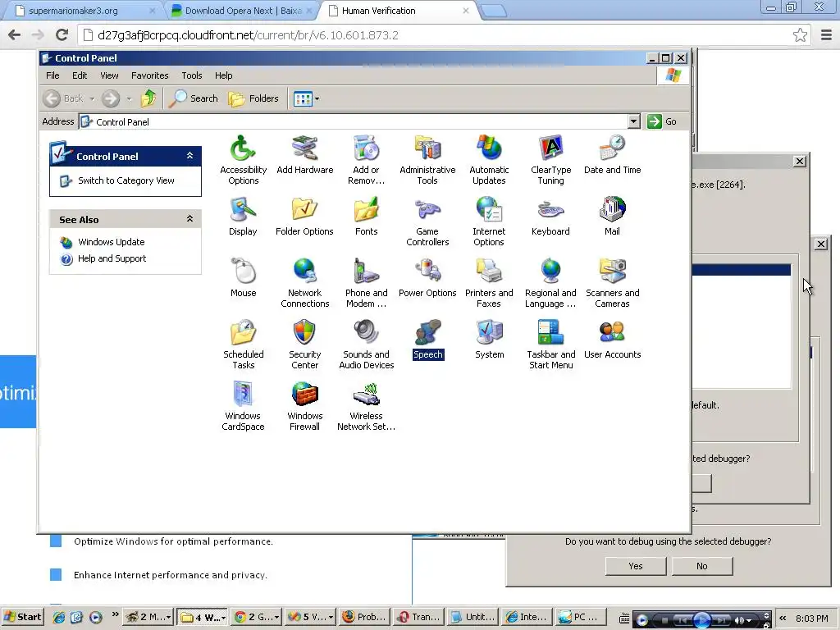Open Mail applet icon

pyautogui.click(x=612, y=217)
